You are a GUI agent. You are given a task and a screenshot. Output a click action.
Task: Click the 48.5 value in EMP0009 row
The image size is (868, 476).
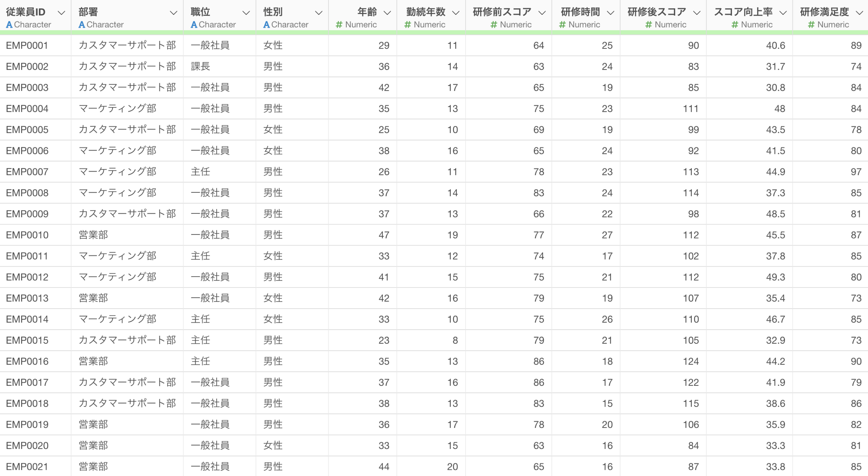[x=750, y=214]
